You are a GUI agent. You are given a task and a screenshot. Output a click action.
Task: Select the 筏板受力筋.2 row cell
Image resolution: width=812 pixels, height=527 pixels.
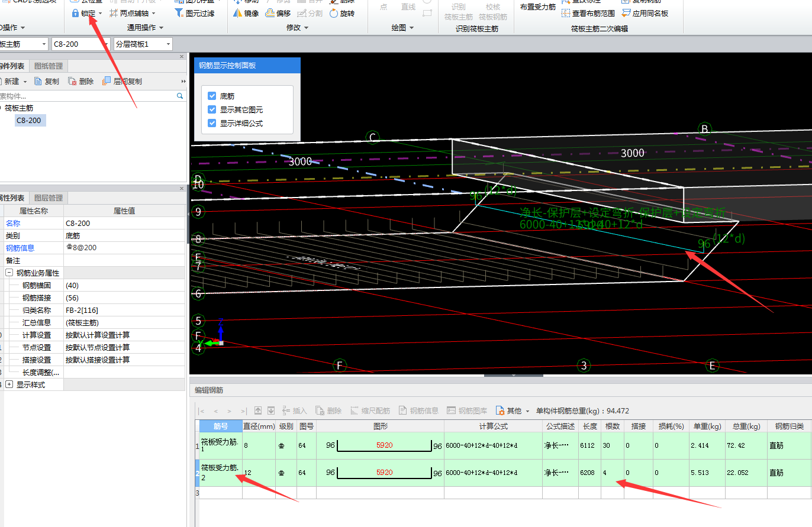coord(221,473)
